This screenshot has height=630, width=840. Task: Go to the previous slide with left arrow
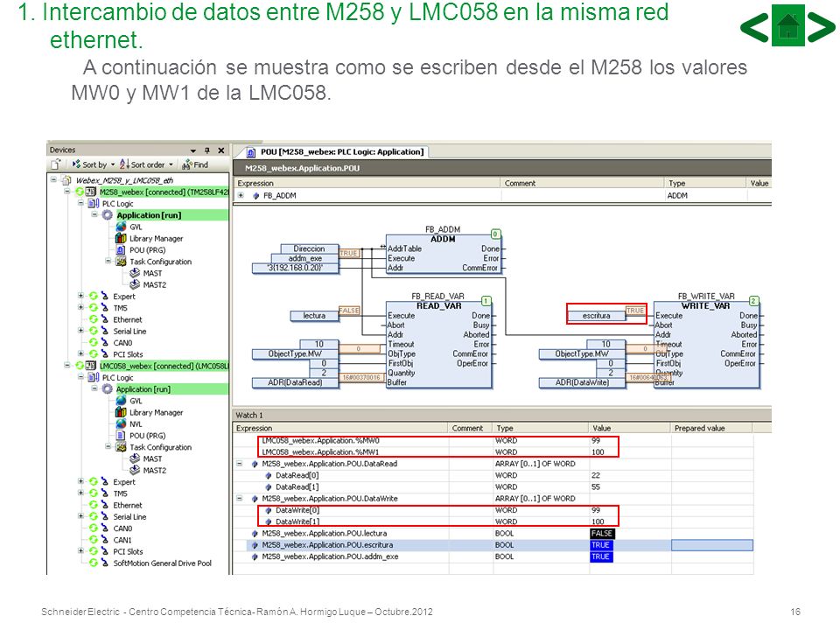coord(755,25)
